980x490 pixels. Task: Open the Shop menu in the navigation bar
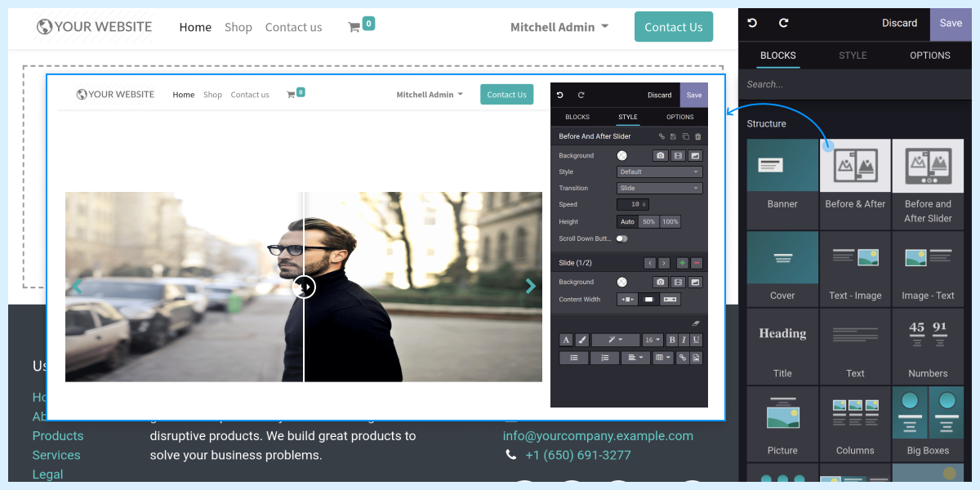click(x=238, y=27)
